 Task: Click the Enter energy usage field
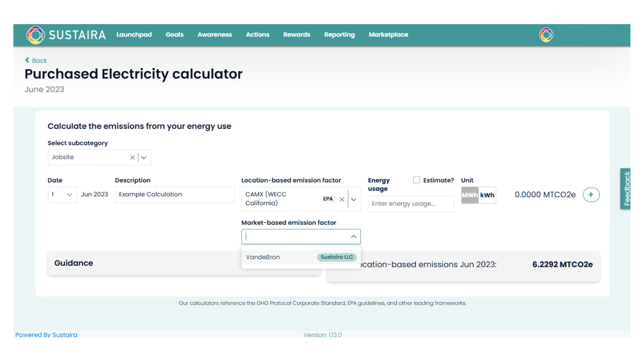411,203
